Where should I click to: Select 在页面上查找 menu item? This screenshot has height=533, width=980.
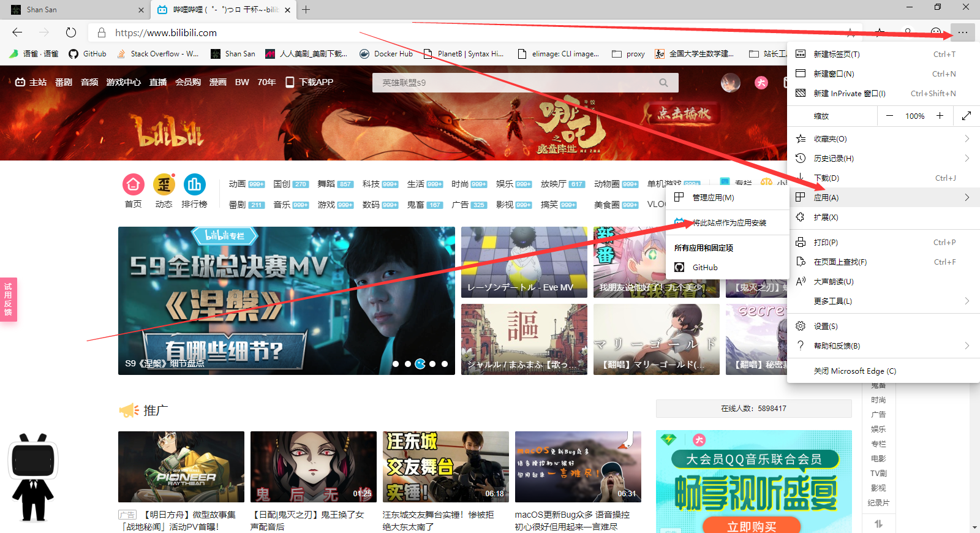(883, 262)
